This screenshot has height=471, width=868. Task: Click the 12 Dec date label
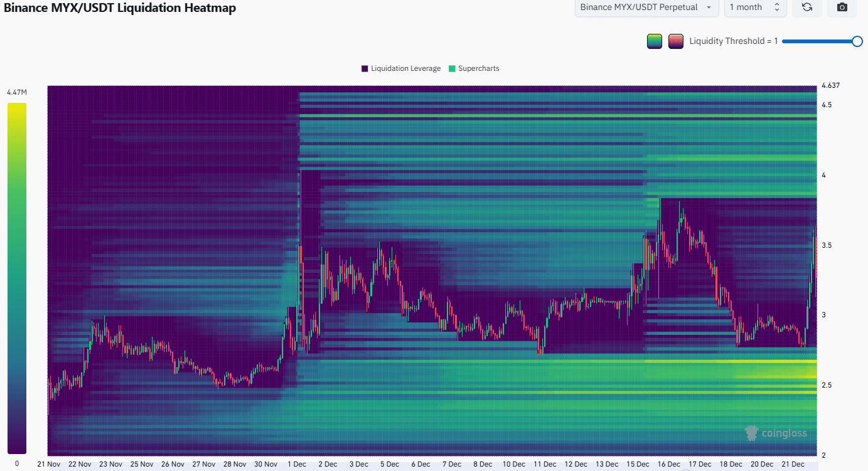coord(576,465)
